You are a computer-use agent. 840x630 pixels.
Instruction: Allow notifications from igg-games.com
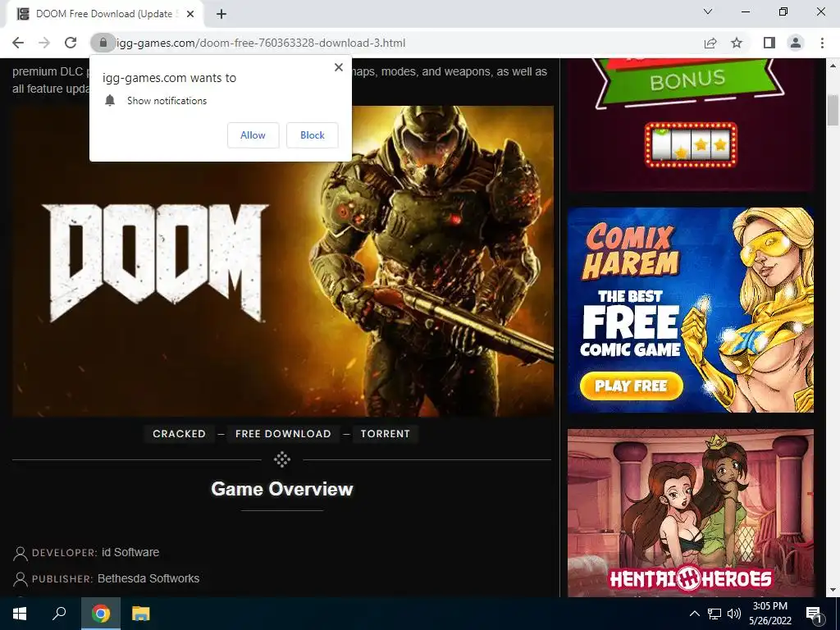253,135
